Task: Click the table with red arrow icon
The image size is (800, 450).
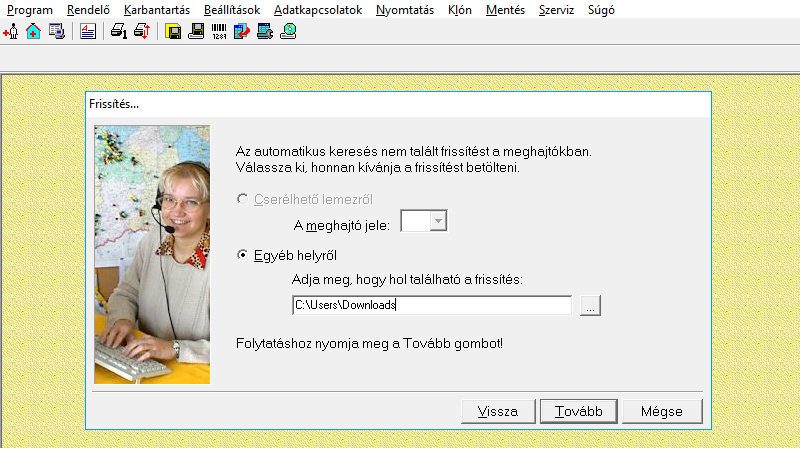Action: point(242,32)
